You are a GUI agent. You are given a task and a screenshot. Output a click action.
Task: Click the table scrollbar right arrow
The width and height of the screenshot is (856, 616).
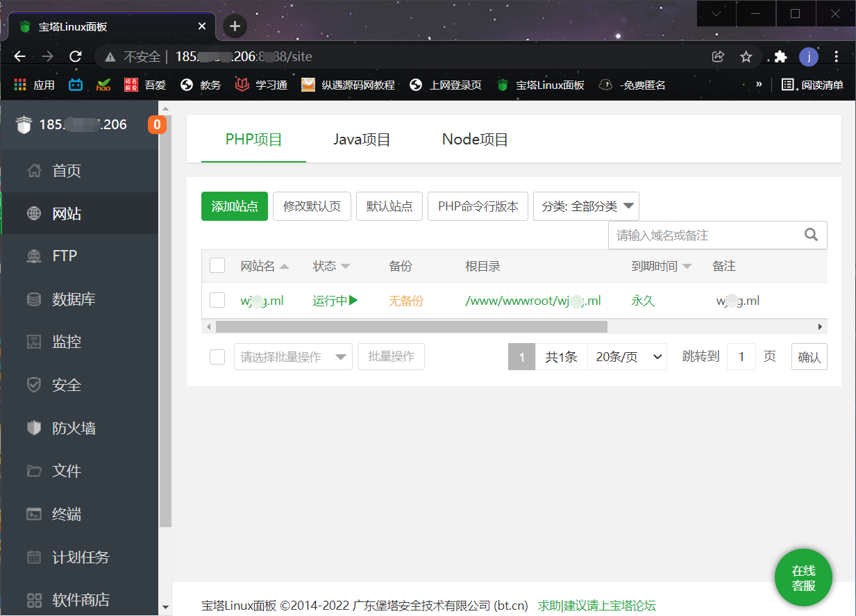click(x=820, y=326)
